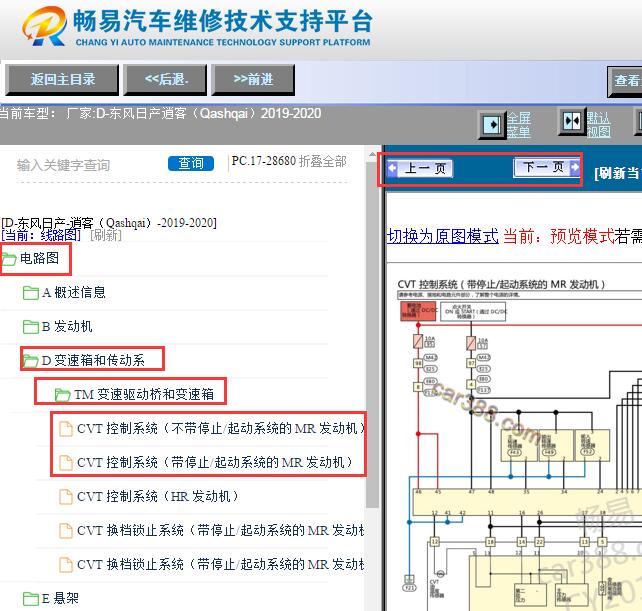This screenshot has height=611, width=642.
Task: Collapse the 电路图 folder icon
Action: 9,259
